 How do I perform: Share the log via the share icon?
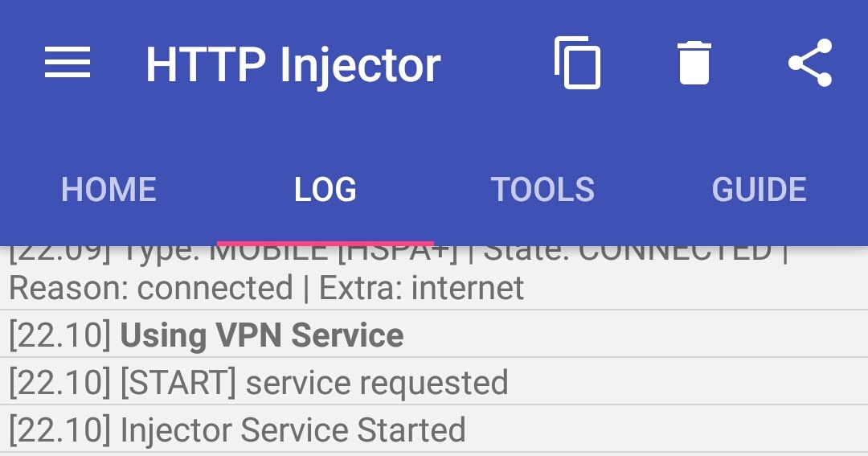point(810,63)
